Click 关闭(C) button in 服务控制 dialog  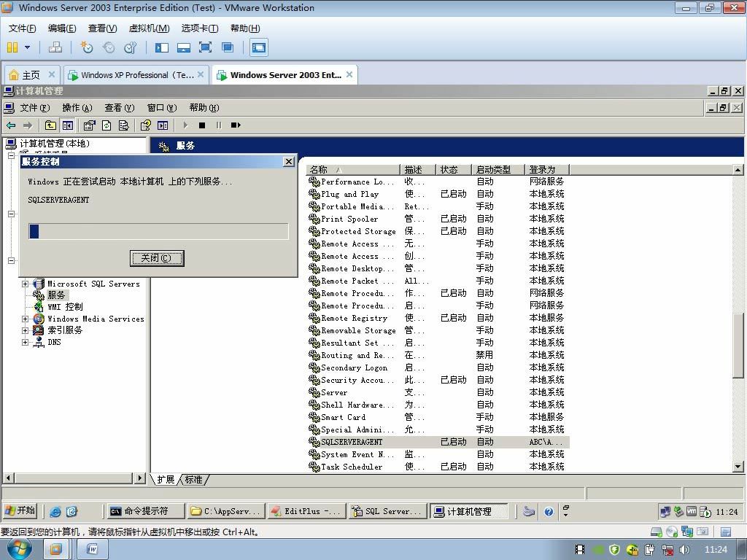tap(157, 258)
